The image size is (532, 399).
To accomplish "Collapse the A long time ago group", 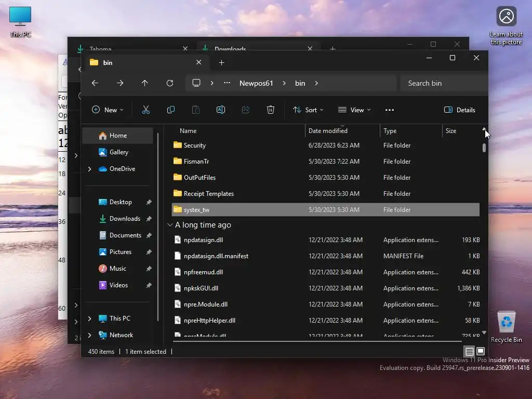I will point(170,225).
